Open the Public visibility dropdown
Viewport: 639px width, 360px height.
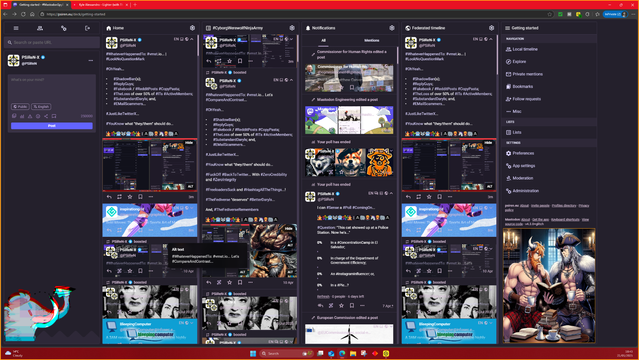pos(20,106)
